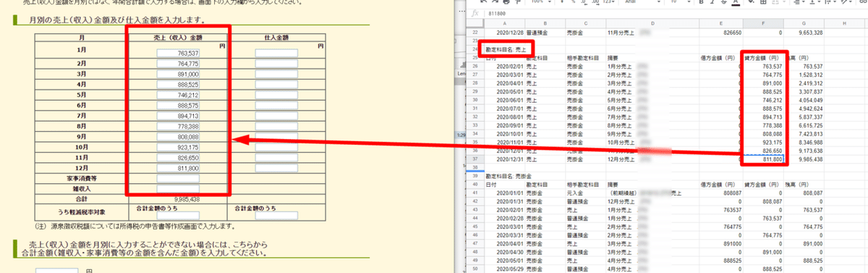Click the 1月 purchase amount input field
This screenshot has height=273, width=868.
tap(276, 54)
